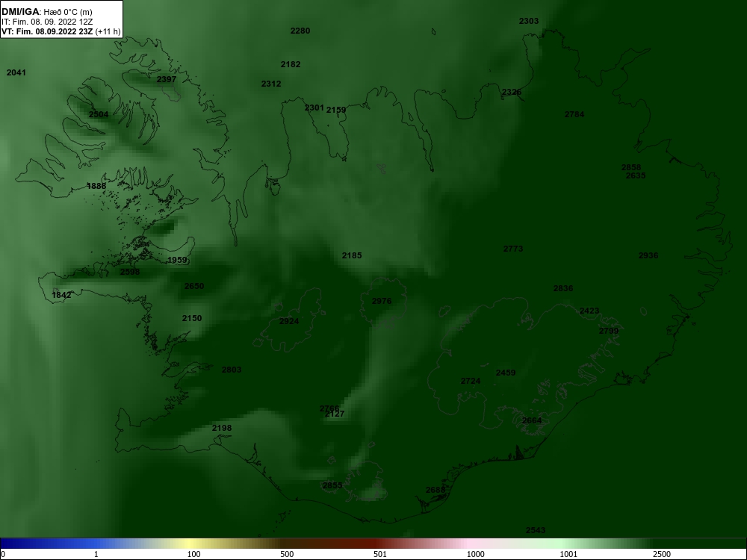Click the 2858 height value

[631, 167]
